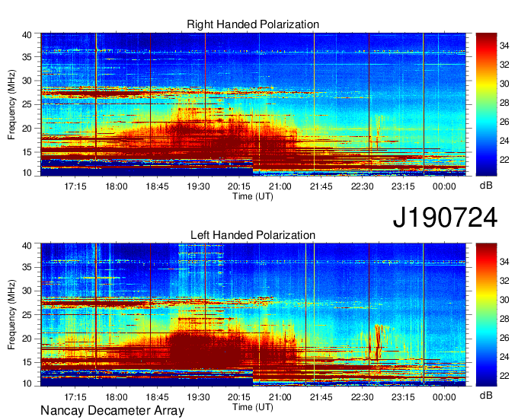This screenshot has width=518, height=420.
Task: Click the 18:45 tick on top time axis
Action: pos(157,186)
